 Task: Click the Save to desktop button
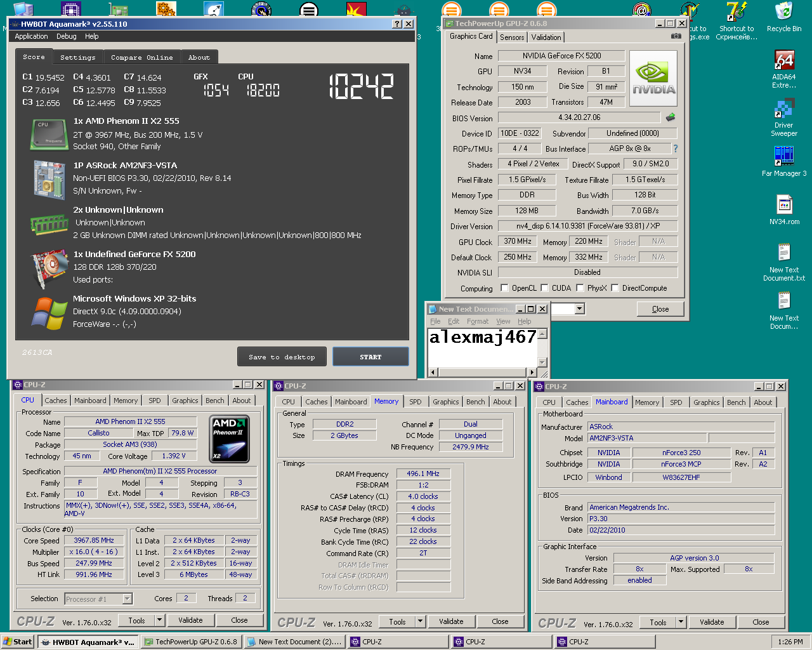point(282,357)
